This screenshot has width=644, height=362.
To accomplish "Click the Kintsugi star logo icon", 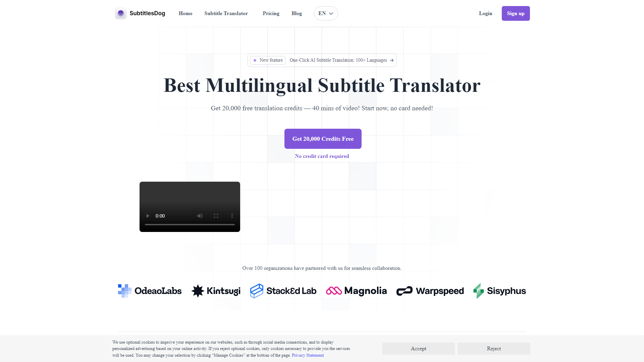I will pos(198,291).
